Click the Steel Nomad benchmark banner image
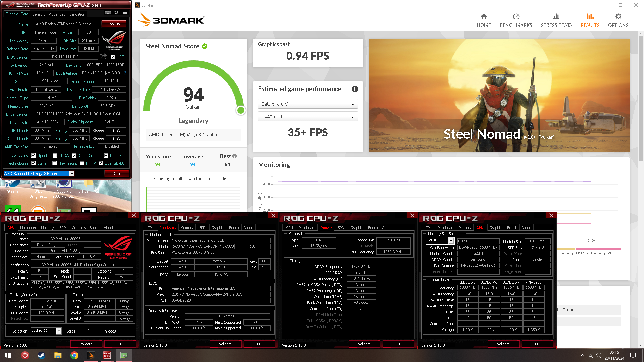Image resolution: width=644 pixels, height=362 pixels. click(499, 95)
